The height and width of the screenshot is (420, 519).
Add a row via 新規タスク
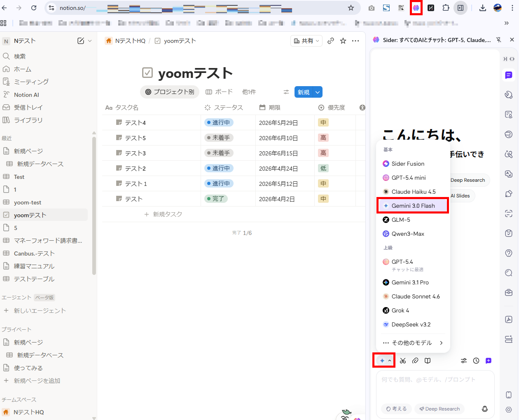click(163, 214)
